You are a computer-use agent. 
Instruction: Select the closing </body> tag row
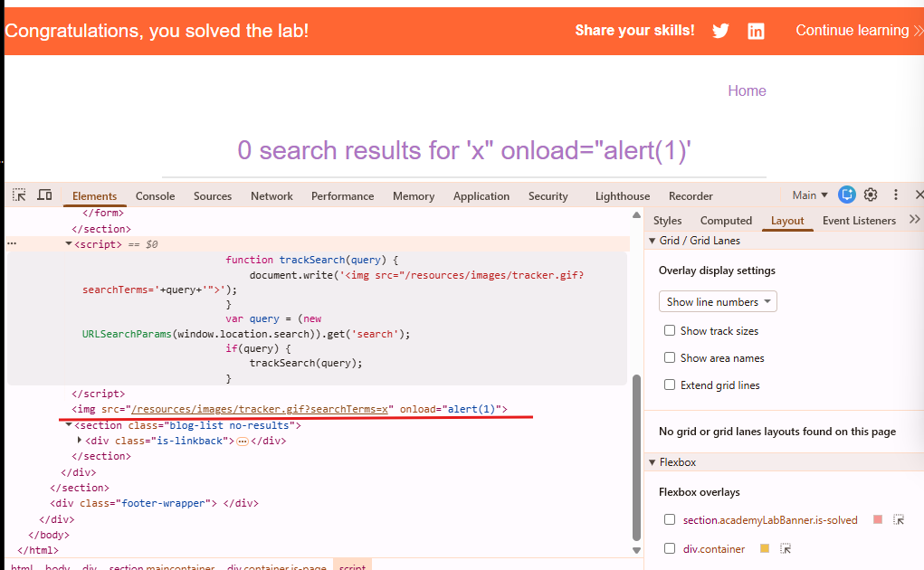(49, 535)
